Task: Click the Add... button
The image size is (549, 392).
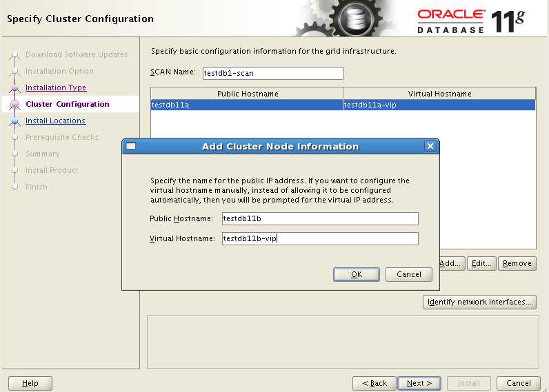Action: pos(452,263)
